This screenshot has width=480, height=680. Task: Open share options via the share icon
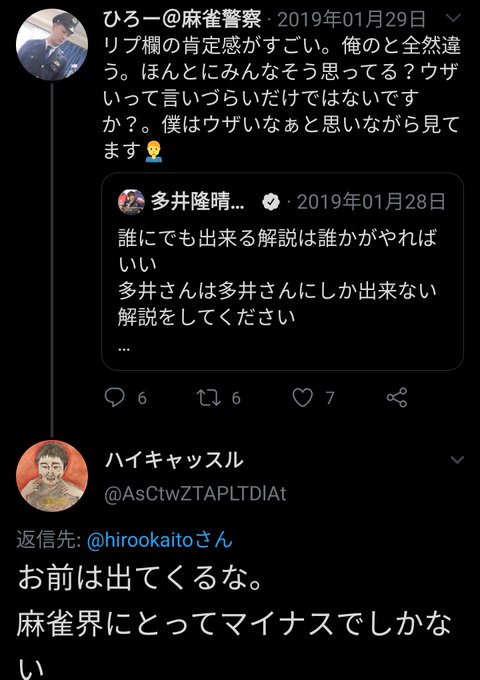point(397,398)
